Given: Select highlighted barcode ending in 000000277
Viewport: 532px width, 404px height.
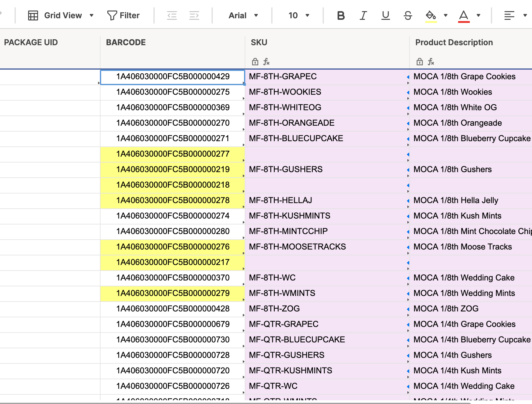Looking at the screenshot, I should pyautogui.click(x=173, y=154).
